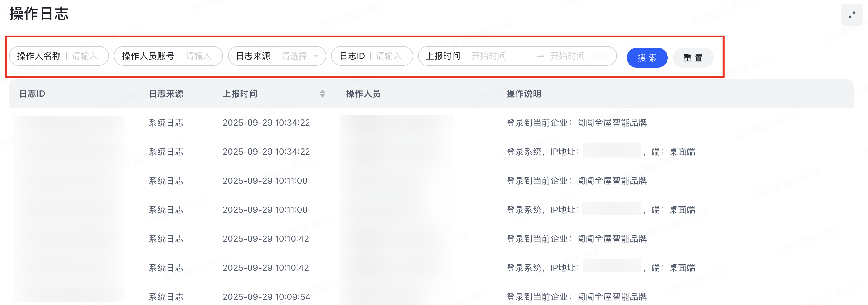This screenshot has height=305, width=868.
Task: Click the 上报时间 sort arrows icon
Action: tap(322, 94)
